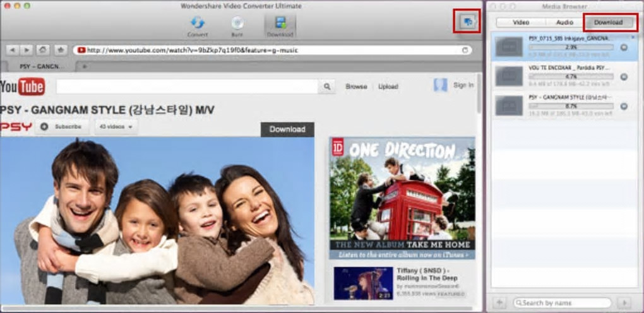Click the main video player image
This screenshot has height=313, width=644.
click(x=157, y=221)
